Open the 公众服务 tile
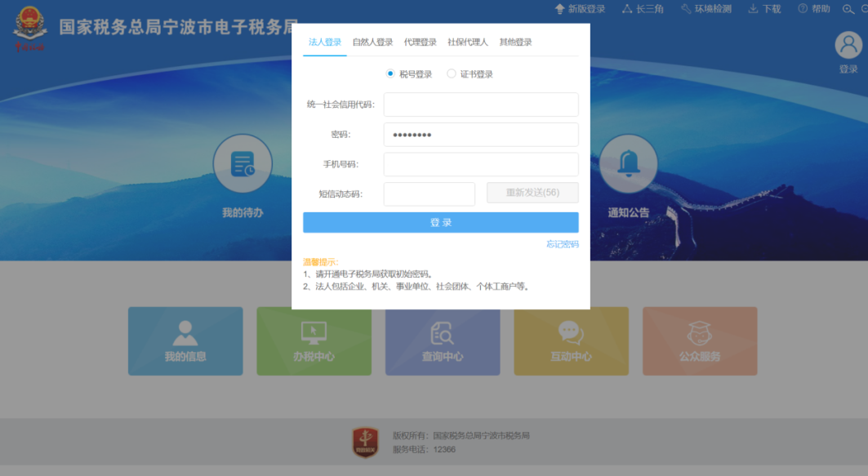The width and height of the screenshot is (868, 476). pyautogui.click(x=700, y=341)
